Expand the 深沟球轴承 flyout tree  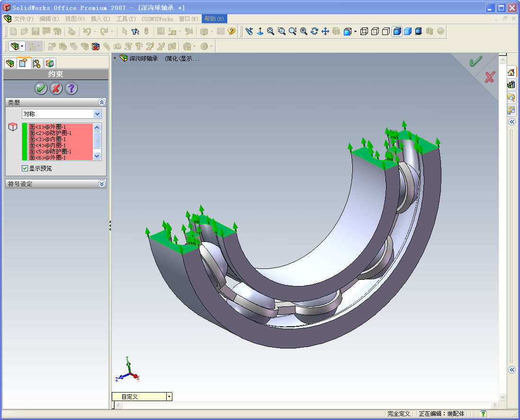(x=115, y=58)
